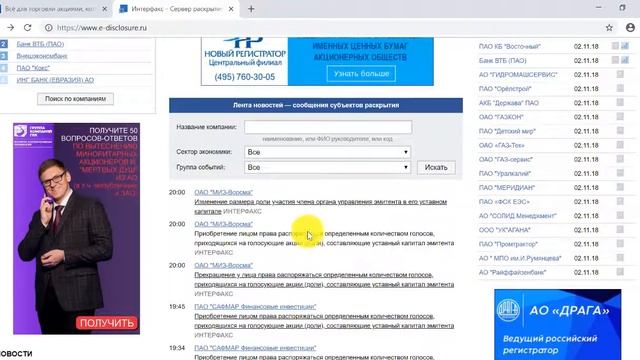Open АО "ГИДРОМАШСЕРВИС" link
640x360 pixels.
pos(518,75)
